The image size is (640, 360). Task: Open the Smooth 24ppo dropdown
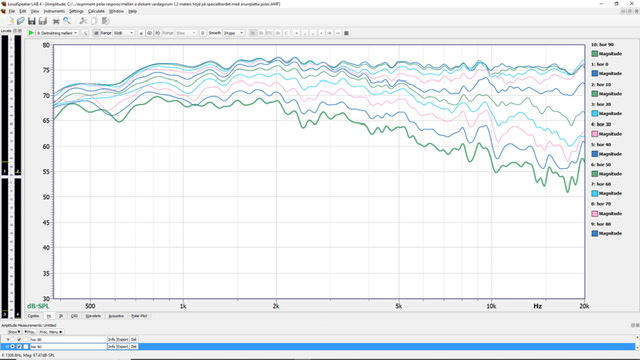click(233, 33)
